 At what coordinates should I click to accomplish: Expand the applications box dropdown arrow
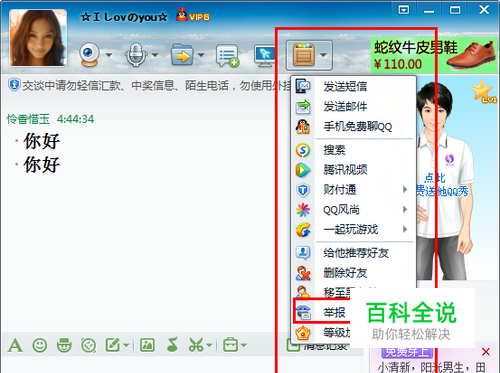[323, 55]
